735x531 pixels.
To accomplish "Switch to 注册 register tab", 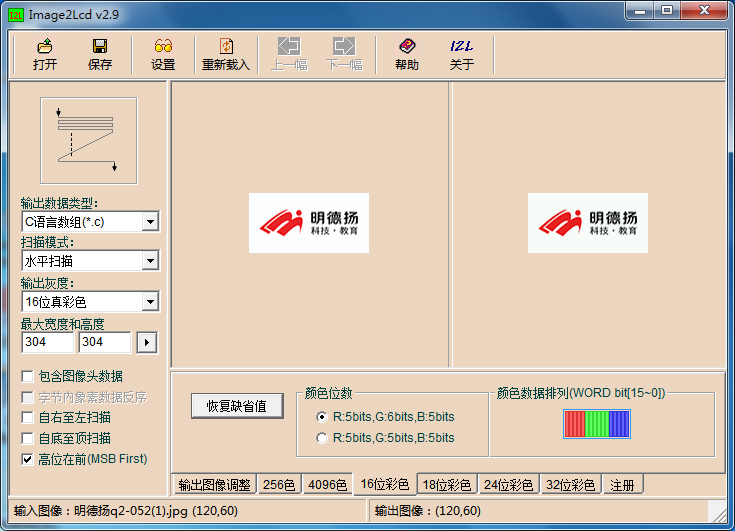I will (x=622, y=485).
